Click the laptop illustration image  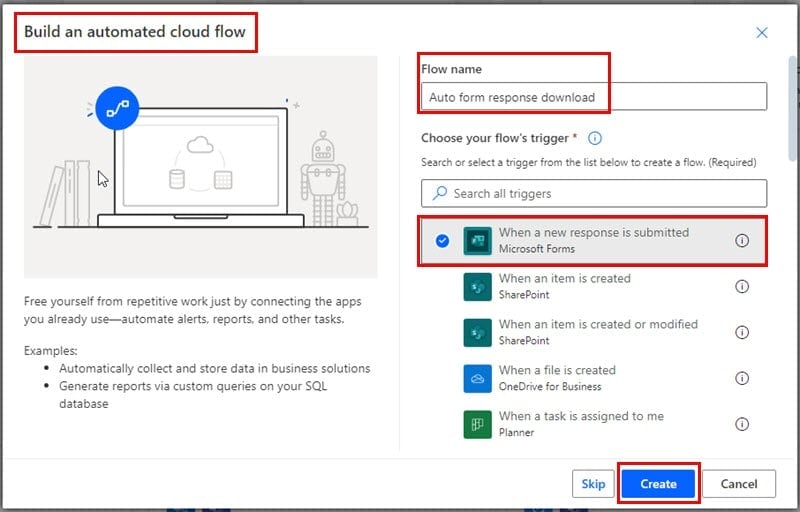201,167
